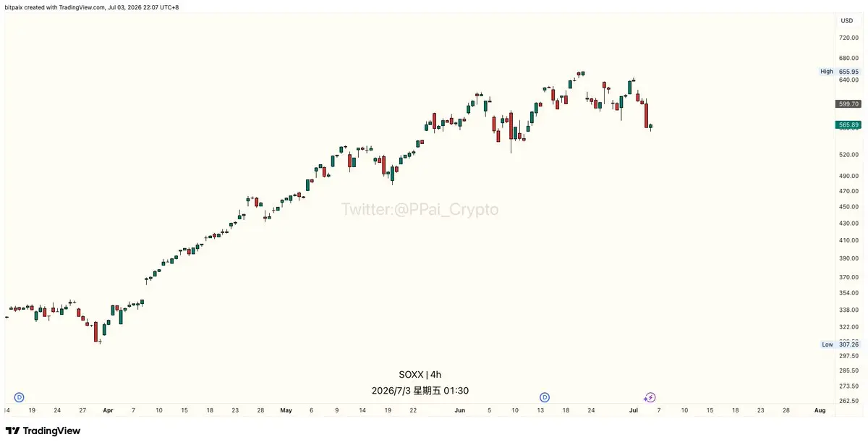Click the Apr label on time axis
This screenshot has width=868, height=445.
click(109, 410)
